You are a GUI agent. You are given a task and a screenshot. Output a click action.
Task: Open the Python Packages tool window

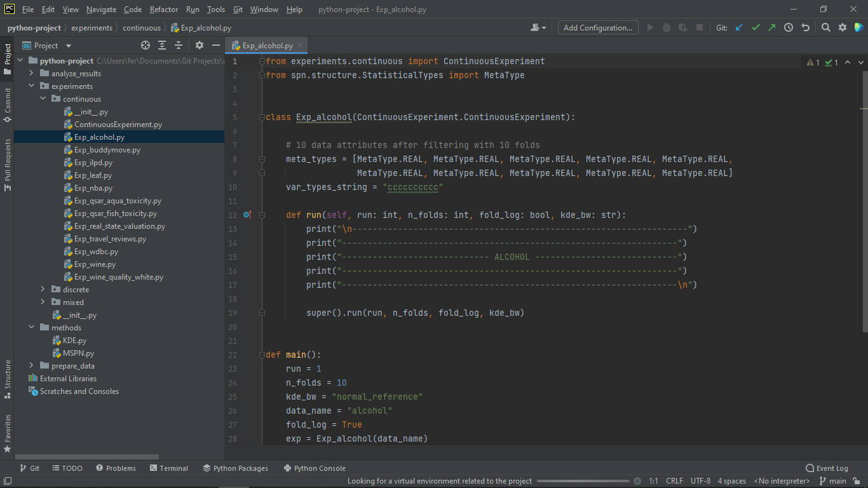pyautogui.click(x=236, y=468)
